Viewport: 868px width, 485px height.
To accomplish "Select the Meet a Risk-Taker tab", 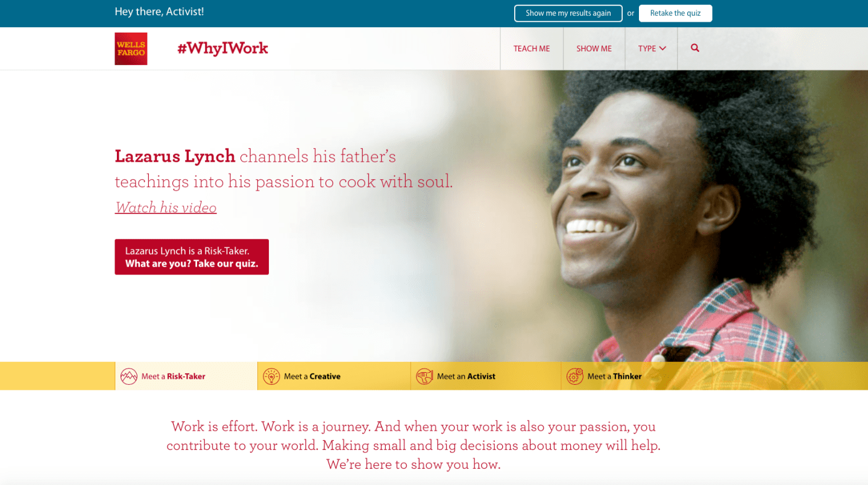I will coord(186,376).
